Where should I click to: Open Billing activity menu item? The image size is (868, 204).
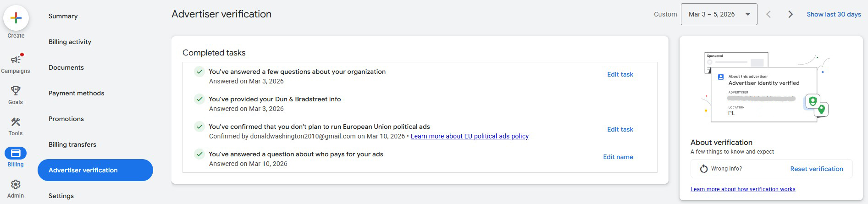[70, 42]
